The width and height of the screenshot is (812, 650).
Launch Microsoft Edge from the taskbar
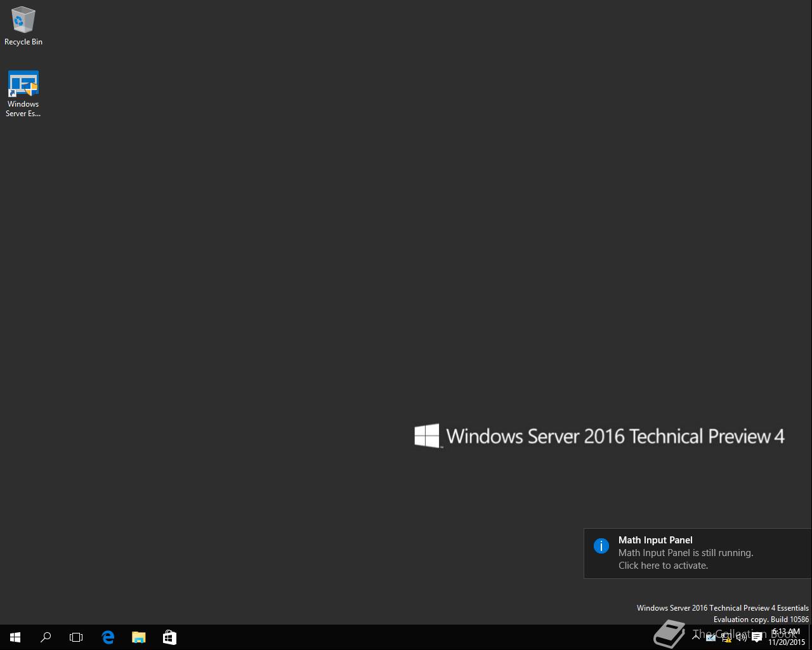(108, 637)
